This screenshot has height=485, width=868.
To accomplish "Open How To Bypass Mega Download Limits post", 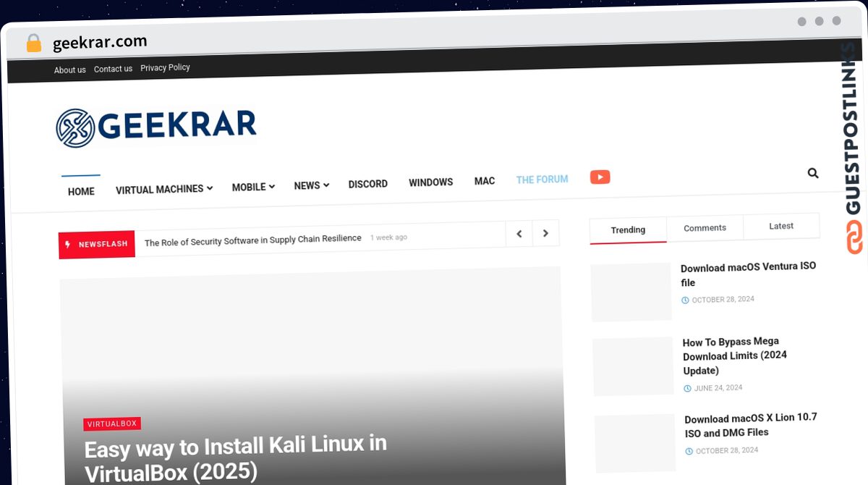I will coord(735,355).
